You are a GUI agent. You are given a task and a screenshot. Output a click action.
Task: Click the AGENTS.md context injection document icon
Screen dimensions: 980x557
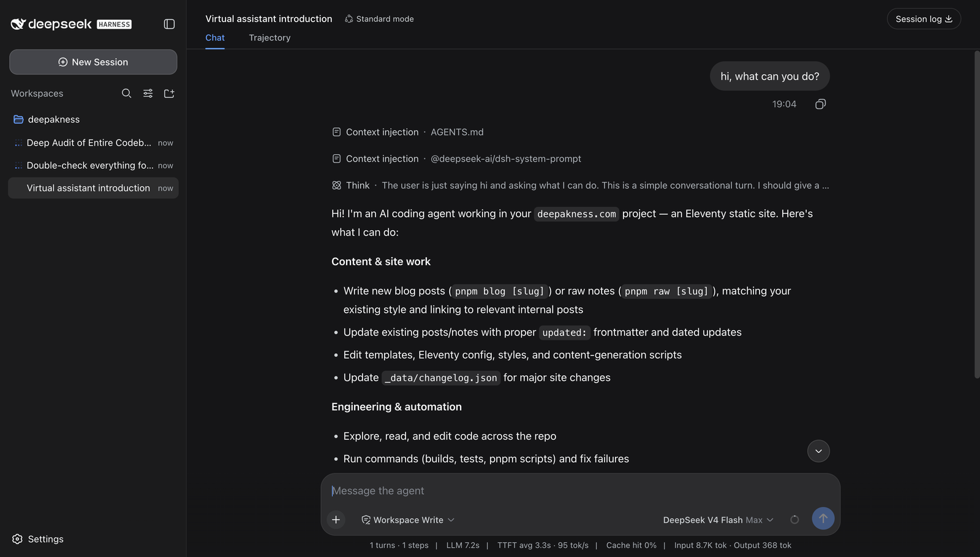[x=336, y=132]
